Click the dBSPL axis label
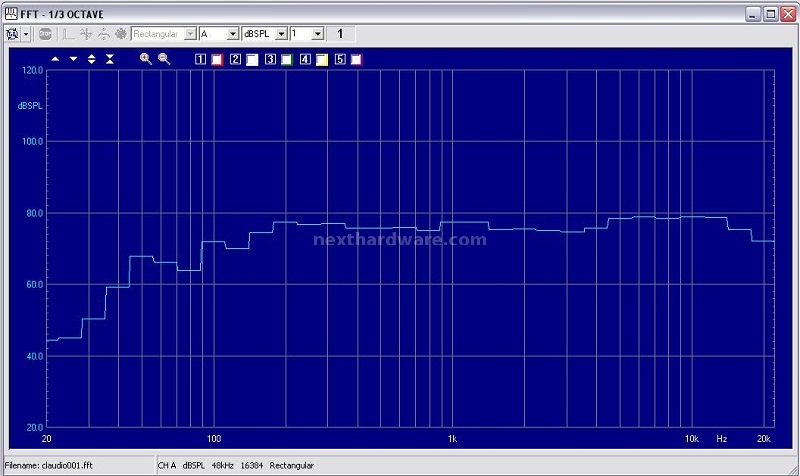Screen dimensions: 800x476 tap(30, 106)
